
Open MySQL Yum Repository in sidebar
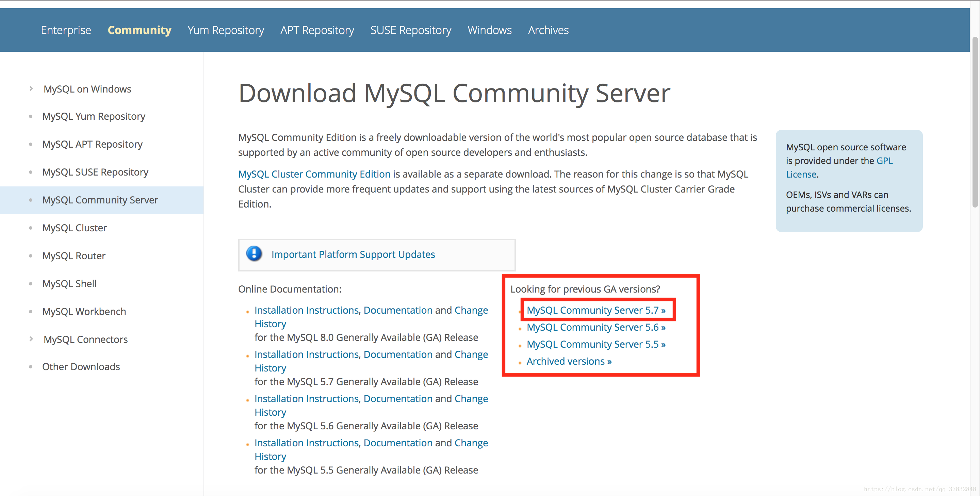tap(94, 116)
